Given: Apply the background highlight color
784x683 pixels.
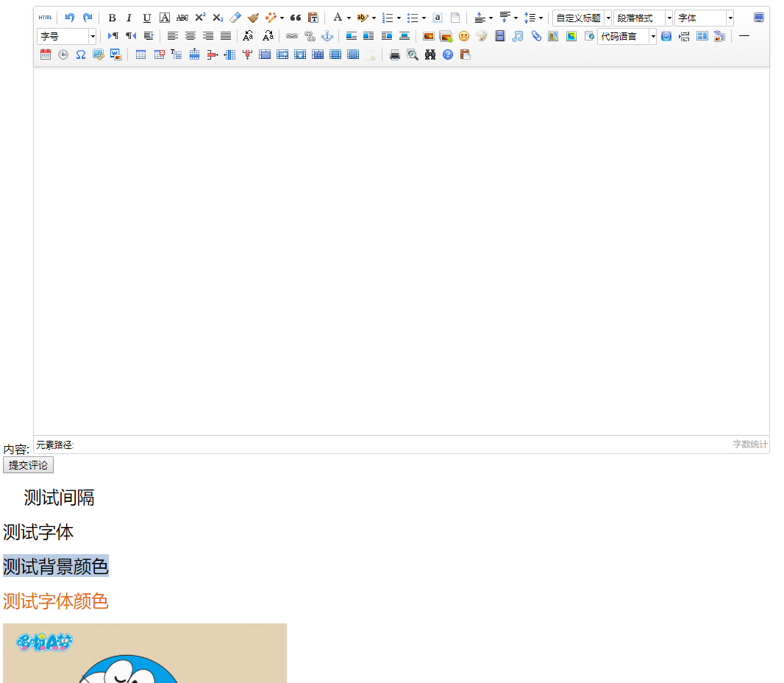Looking at the screenshot, I should coord(363,18).
